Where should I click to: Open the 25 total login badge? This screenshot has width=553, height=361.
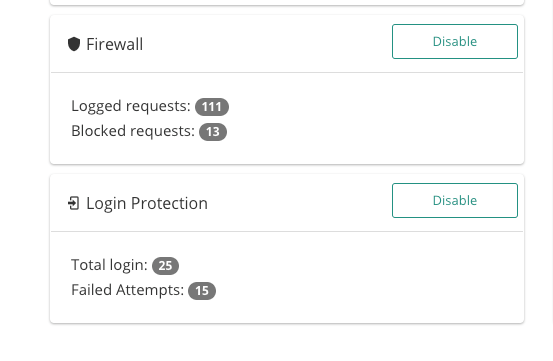(x=165, y=266)
